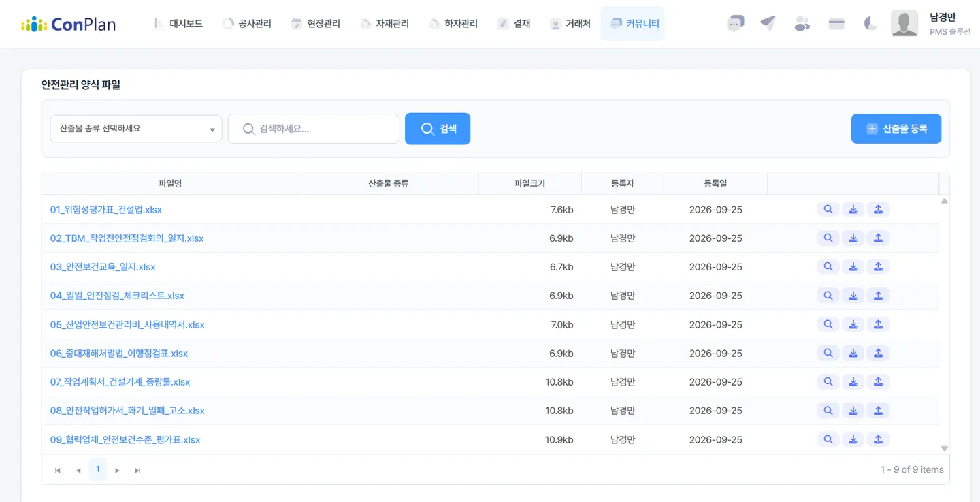Download 03_안전보건교육_일지.xlsx file
The height and width of the screenshot is (502, 980).
tap(853, 267)
